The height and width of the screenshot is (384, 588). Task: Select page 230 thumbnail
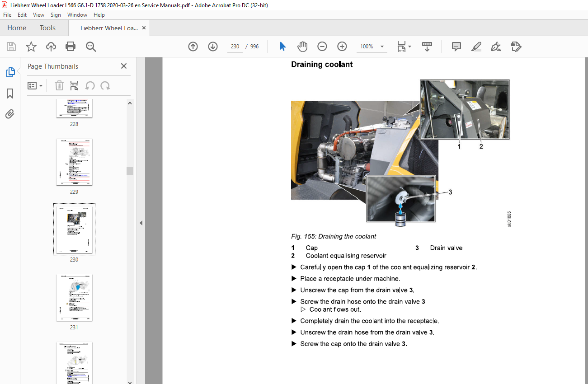pyautogui.click(x=74, y=229)
